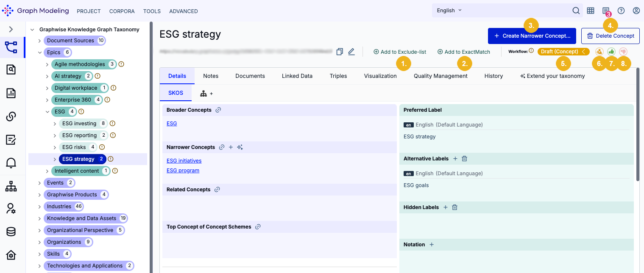Open the grid table icon in header
Viewport: 644px width, 273px height.
tap(591, 11)
